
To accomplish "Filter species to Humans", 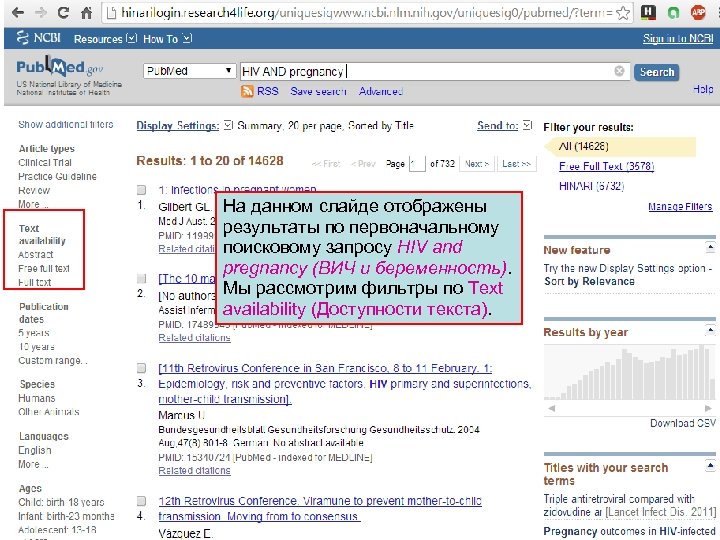I will point(36,398).
